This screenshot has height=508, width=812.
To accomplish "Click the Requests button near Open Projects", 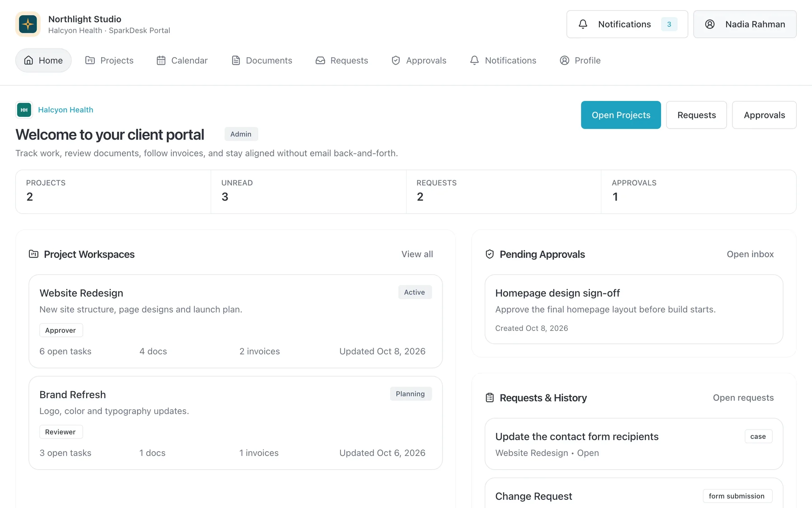I will click(696, 115).
